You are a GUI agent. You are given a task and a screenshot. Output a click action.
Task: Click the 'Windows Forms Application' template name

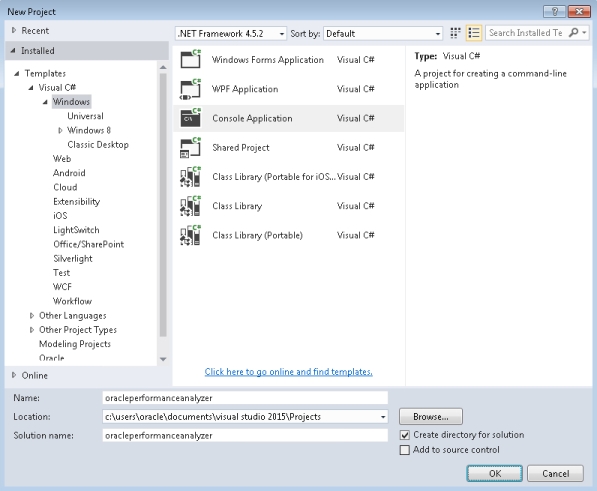(268, 60)
